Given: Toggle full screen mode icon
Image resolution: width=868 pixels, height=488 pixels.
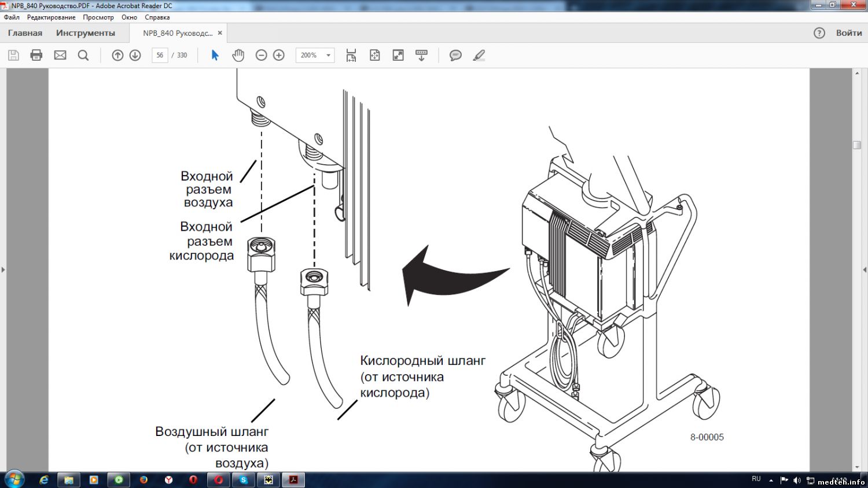Looking at the screenshot, I should click(x=398, y=56).
